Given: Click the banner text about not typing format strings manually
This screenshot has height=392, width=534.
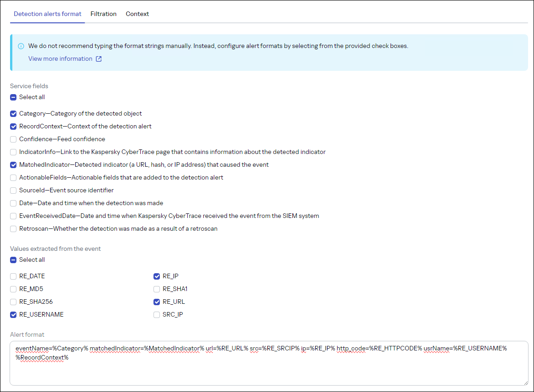Looking at the screenshot, I should point(218,46).
